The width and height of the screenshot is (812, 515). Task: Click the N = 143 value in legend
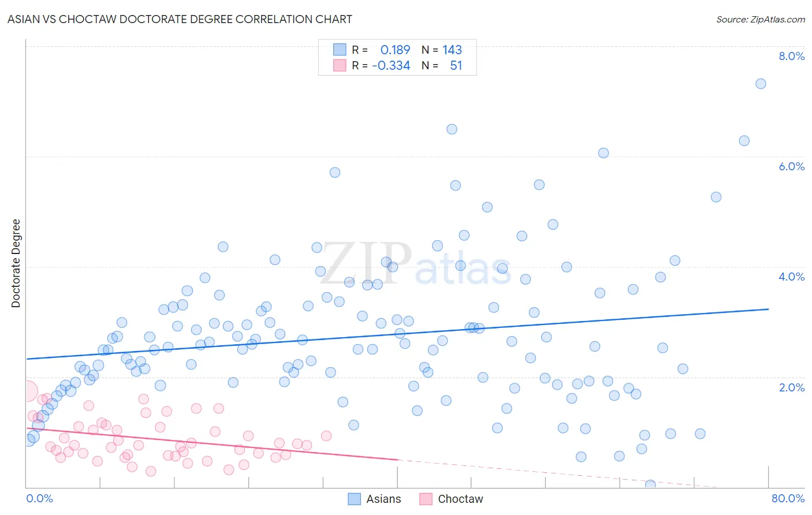pos(442,50)
